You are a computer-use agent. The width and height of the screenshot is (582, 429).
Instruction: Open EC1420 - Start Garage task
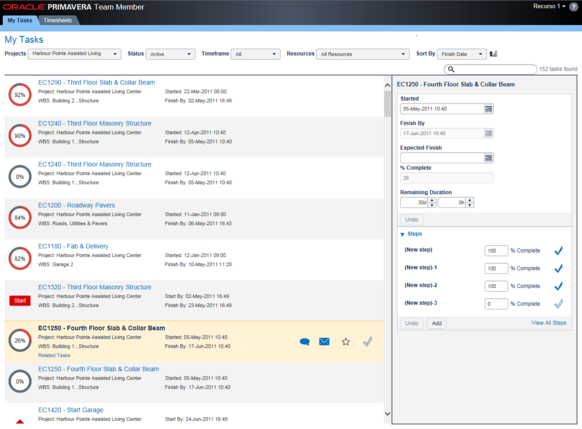coord(71,410)
